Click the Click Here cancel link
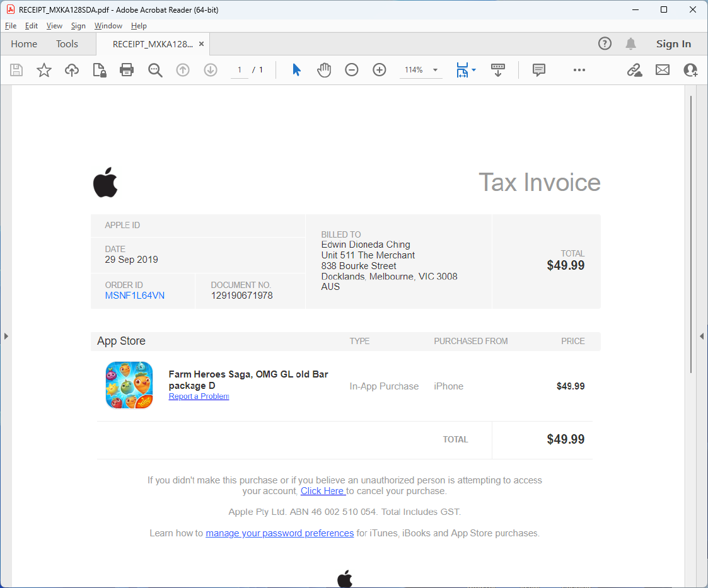The width and height of the screenshot is (708, 588). click(322, 491)
